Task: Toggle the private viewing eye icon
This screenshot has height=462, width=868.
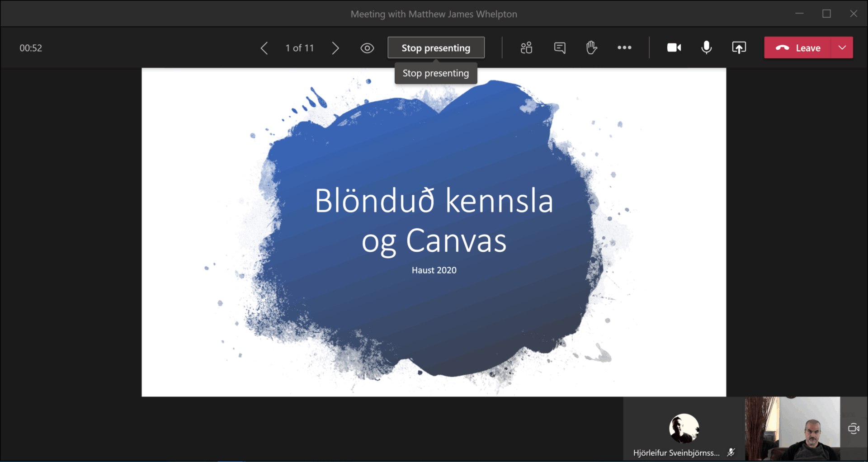Action: coord(367,48)
